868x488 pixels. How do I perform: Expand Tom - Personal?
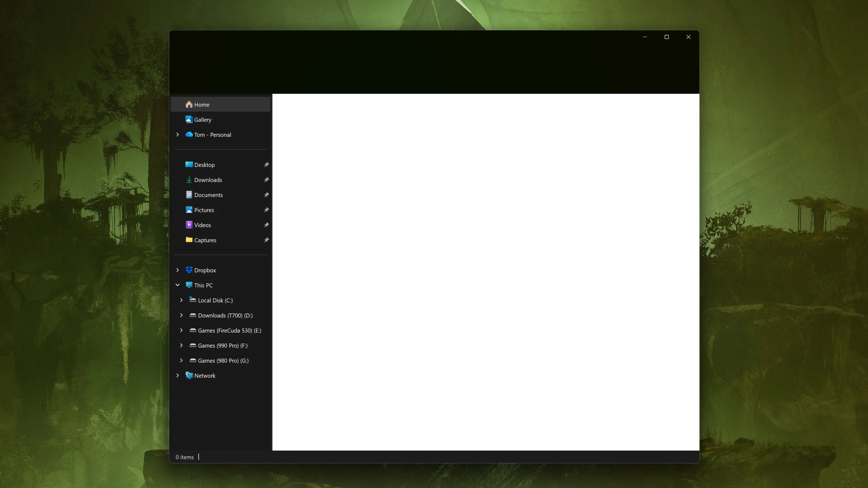pos(177,134)
